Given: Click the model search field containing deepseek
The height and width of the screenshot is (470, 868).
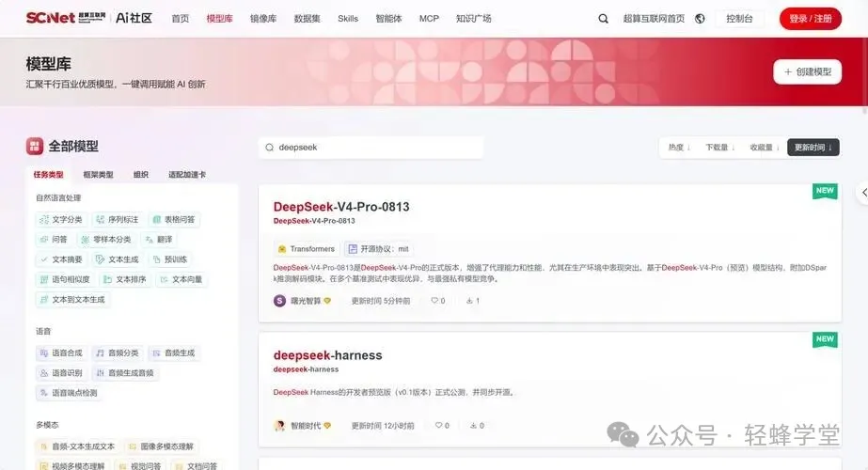Looking at the screenshot, I should click(x=371, y=148).
